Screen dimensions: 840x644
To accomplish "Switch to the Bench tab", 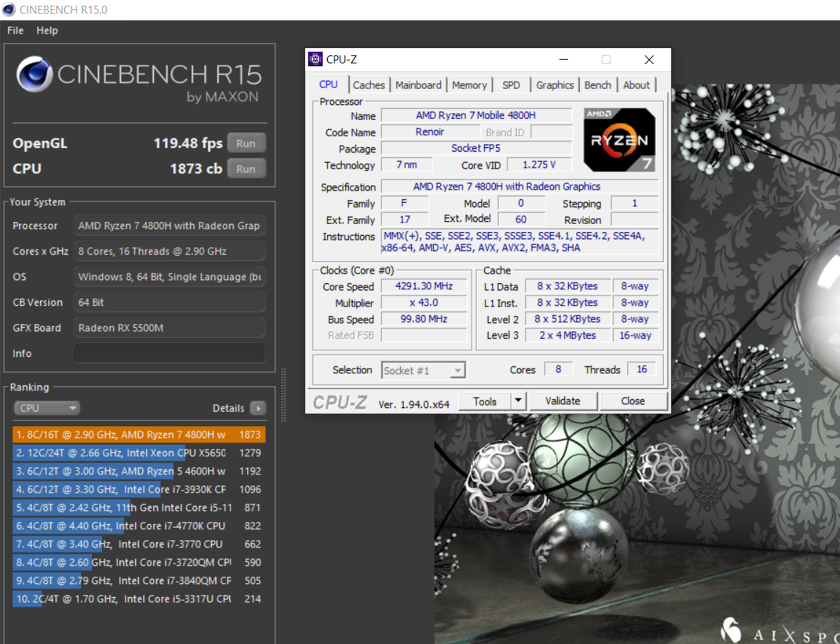I will 598,85.
